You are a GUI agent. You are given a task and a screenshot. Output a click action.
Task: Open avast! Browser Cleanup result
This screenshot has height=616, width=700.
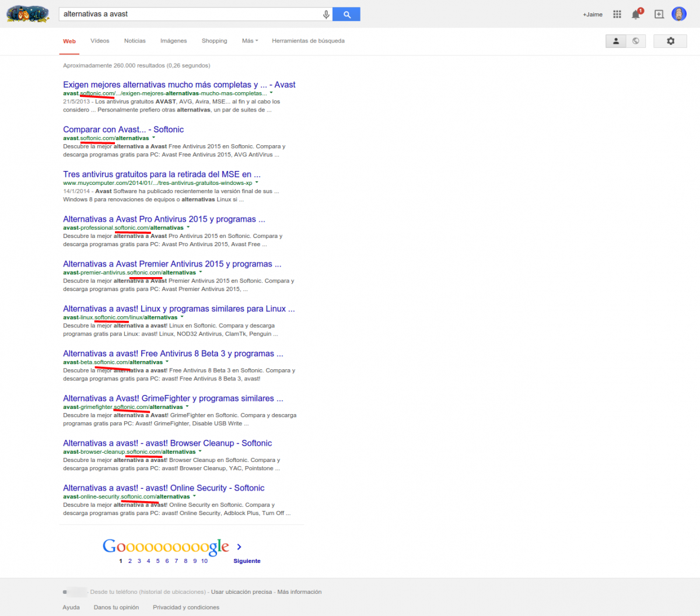[x=167, y=443]
